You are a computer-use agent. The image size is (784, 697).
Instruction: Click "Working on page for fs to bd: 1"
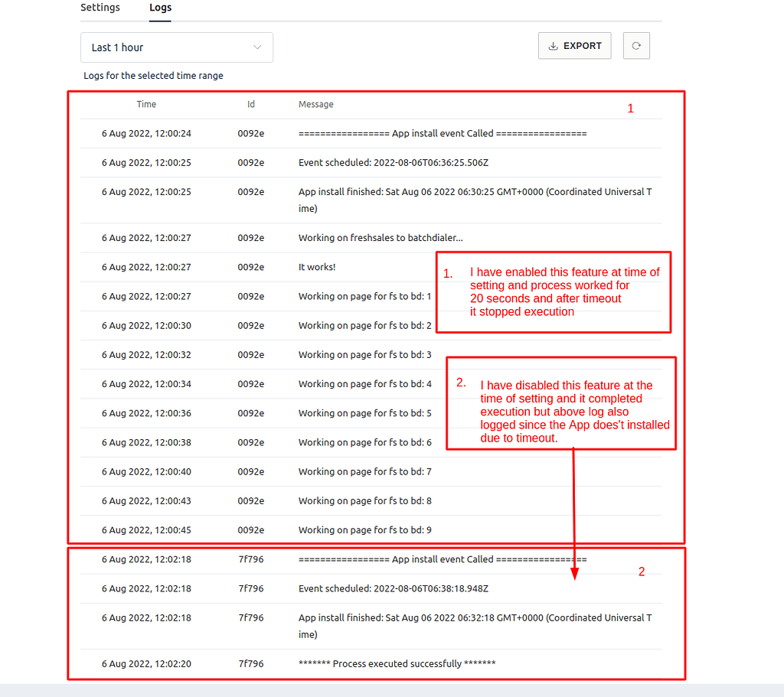pos(364,296)
